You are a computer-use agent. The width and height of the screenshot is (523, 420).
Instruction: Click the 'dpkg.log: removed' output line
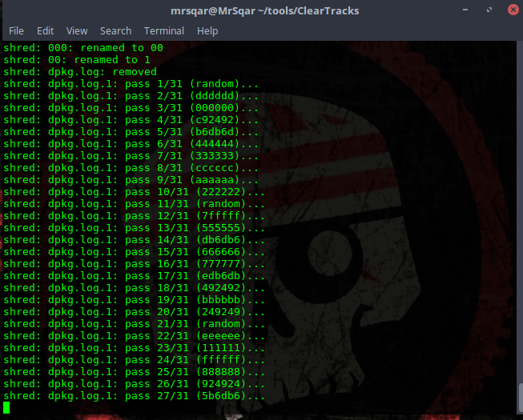79,72
